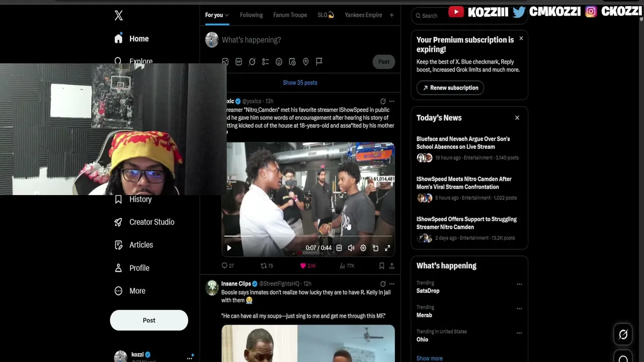The image size is (644, 362).
Task: Click Show more under What's happening
Action: pyautogui.click(x=430, y=358)
